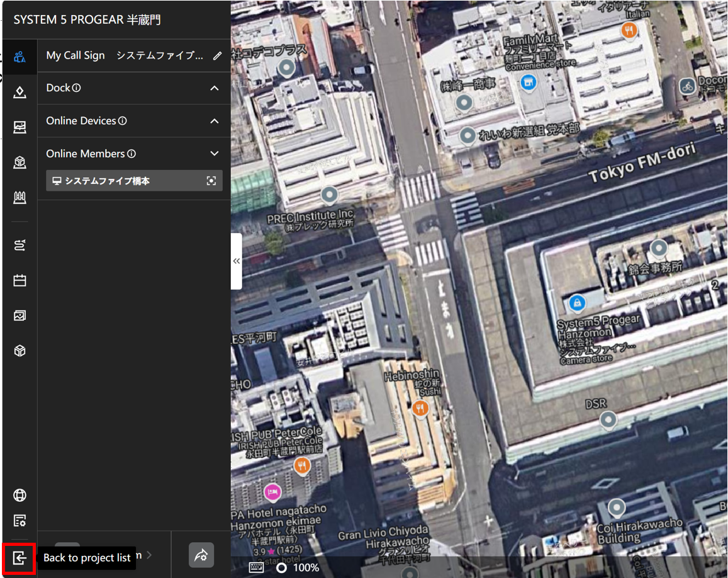
Task: Click the れいわ新選組 党本部 map marker
Action: tap(468, 135)
